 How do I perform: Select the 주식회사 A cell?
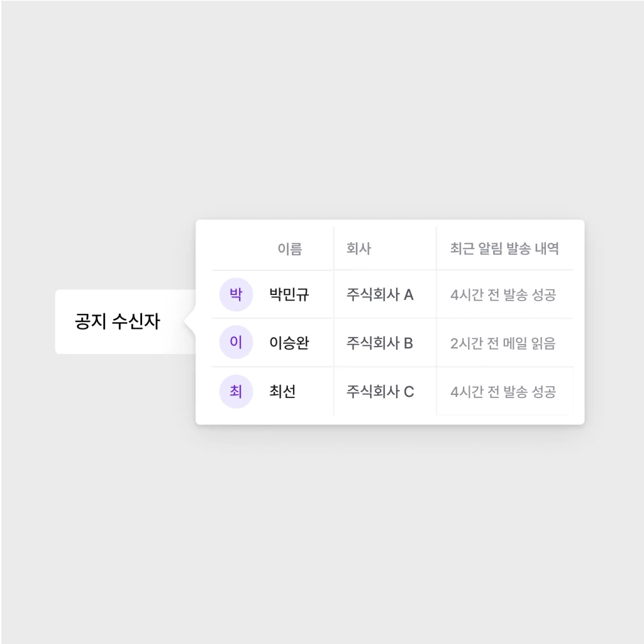(x=380, y=294)
